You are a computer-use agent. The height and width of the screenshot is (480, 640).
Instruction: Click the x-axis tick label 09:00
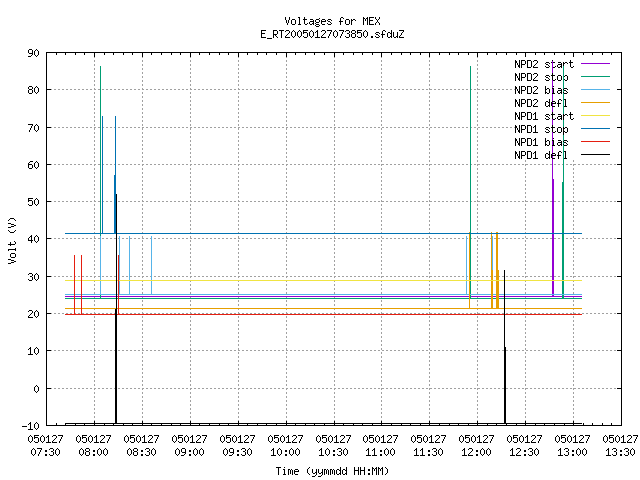click(x=189, y=452)
